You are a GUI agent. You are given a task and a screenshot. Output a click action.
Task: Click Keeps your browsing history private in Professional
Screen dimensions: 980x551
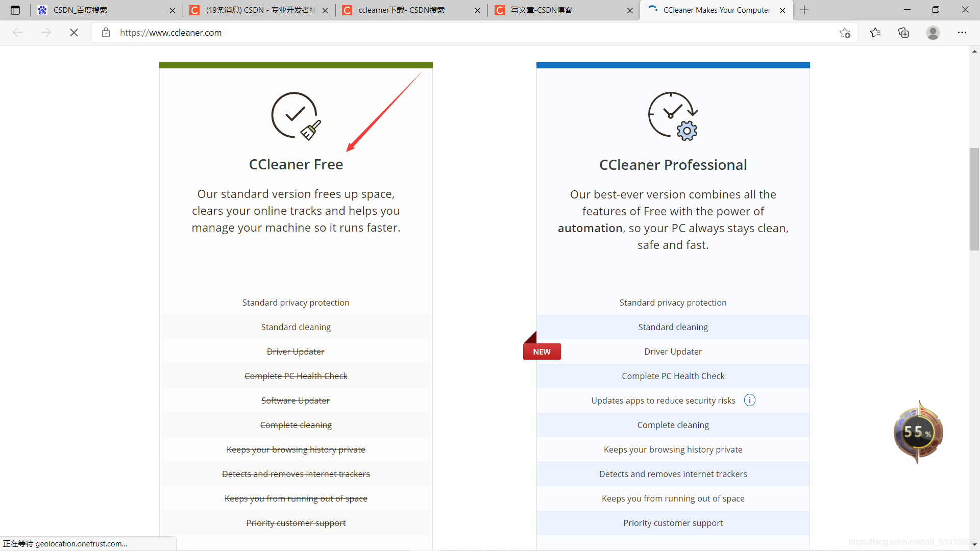pos(673,449)
